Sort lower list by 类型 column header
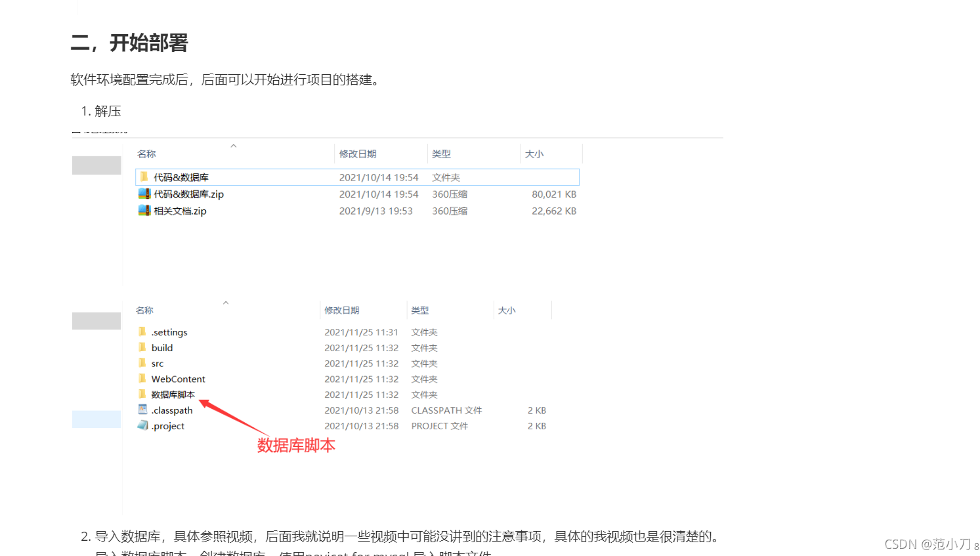The image size is (980, 556). [x=420, y=310]
